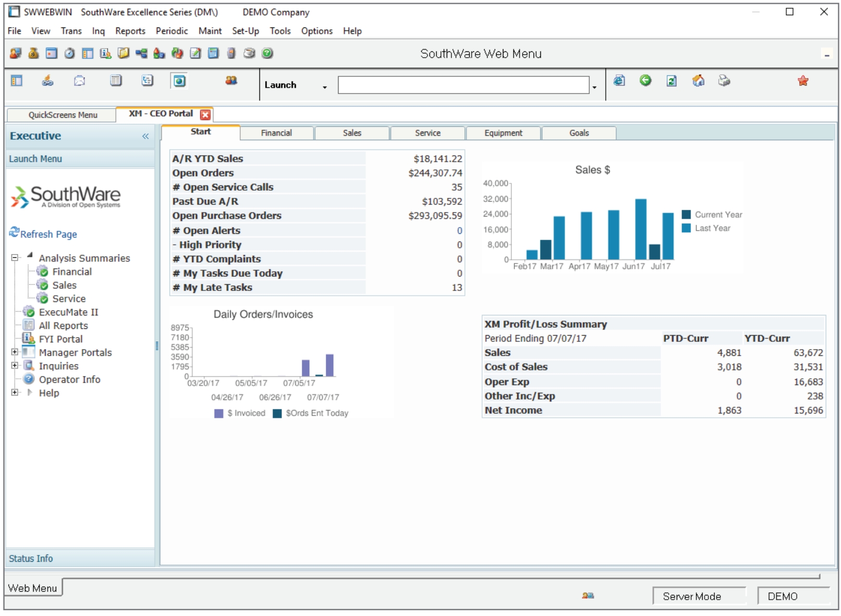Expand the Manager Portals tree node
This screenshot has width=841, height=616.
(14, 352)
